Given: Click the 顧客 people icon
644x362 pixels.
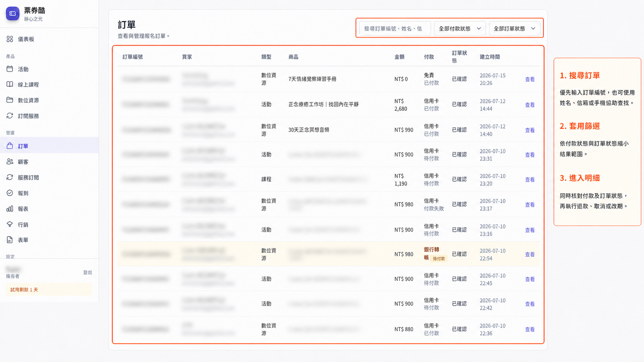Looking at the screenshot, I should point(10,162).
